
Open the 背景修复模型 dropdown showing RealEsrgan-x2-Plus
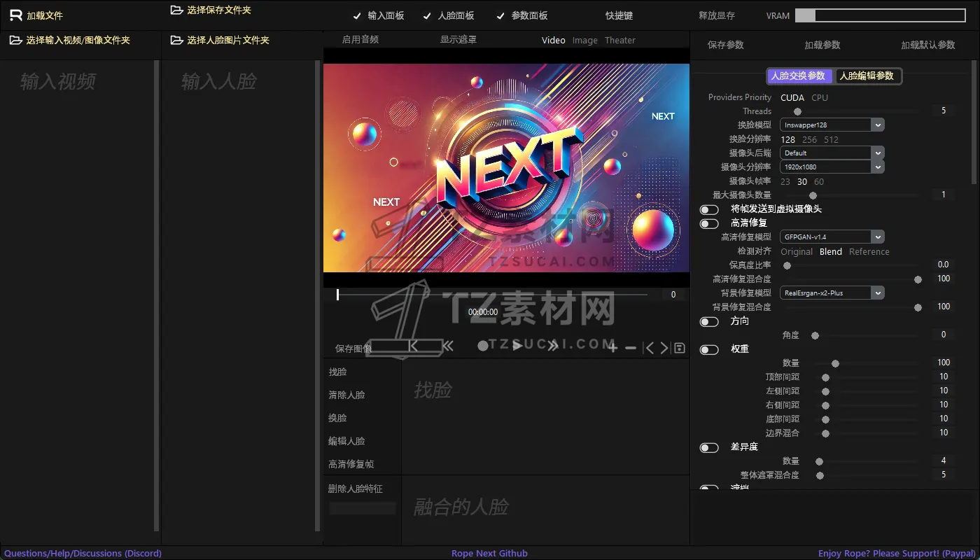pos(832,293)
